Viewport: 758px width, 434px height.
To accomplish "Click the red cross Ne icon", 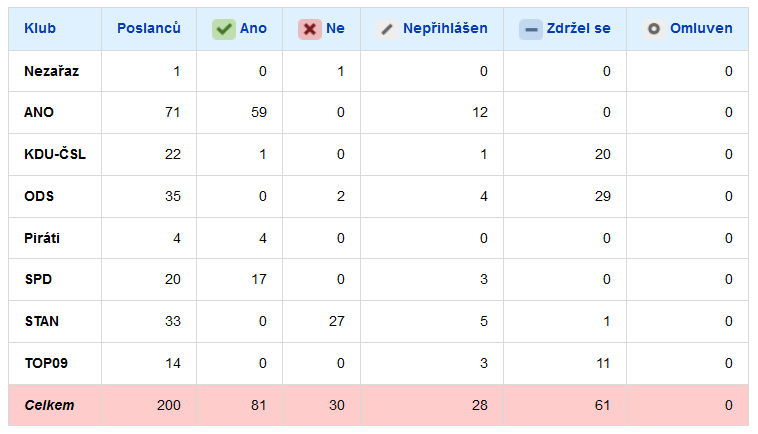I will pyautogui.click(x=310, y=29).
